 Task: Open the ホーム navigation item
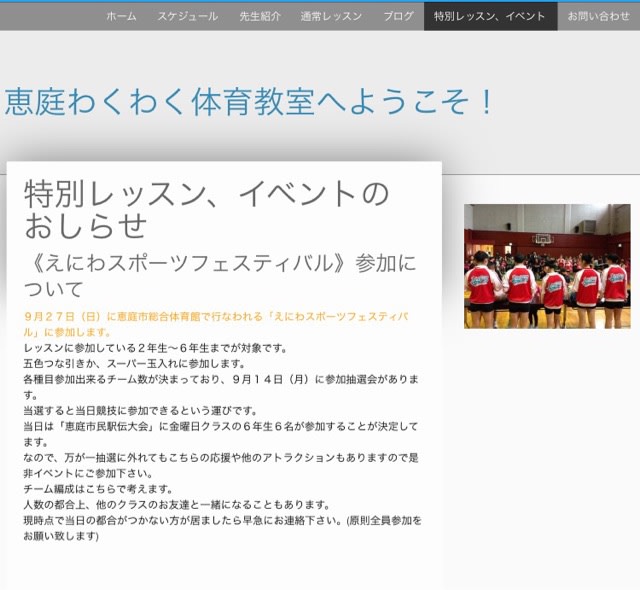pyautogui.click(x=121, y=16)
